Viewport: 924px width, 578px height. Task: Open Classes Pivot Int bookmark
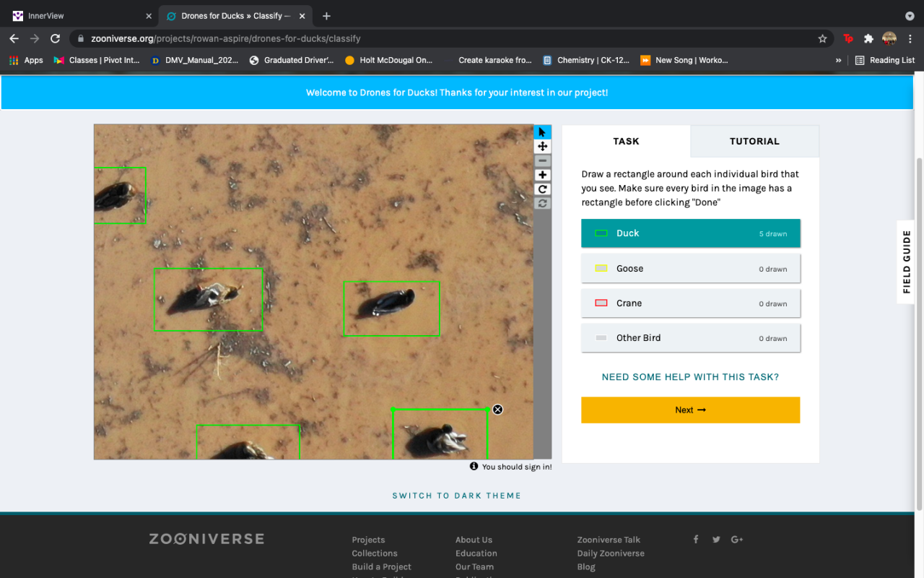click(97, 61)
